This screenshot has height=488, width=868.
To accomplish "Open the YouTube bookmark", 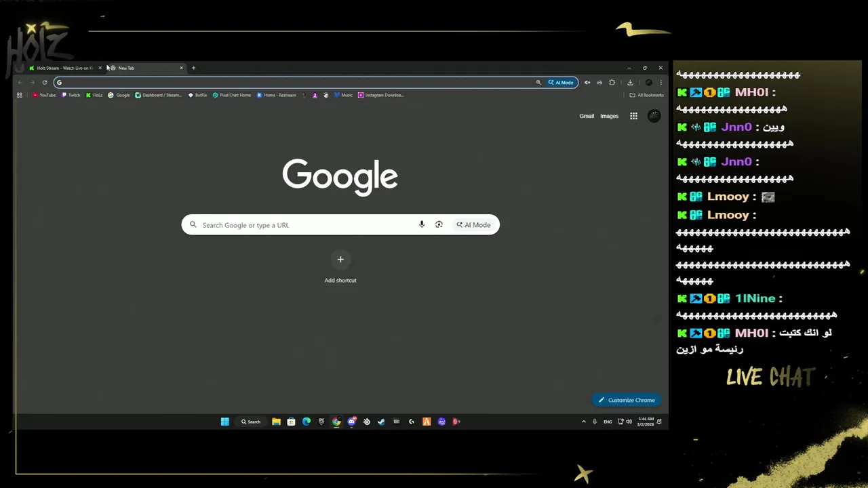I will click(x=44, y=95).
